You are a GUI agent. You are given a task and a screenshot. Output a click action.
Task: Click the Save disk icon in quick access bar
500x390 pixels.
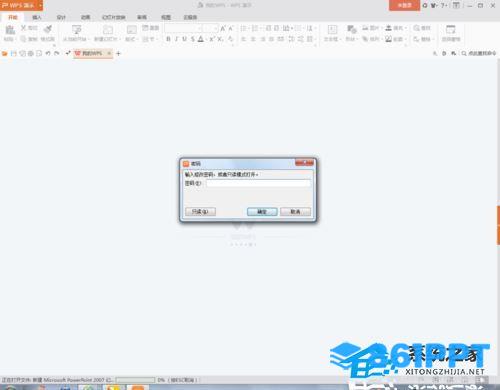click(14, 53)
